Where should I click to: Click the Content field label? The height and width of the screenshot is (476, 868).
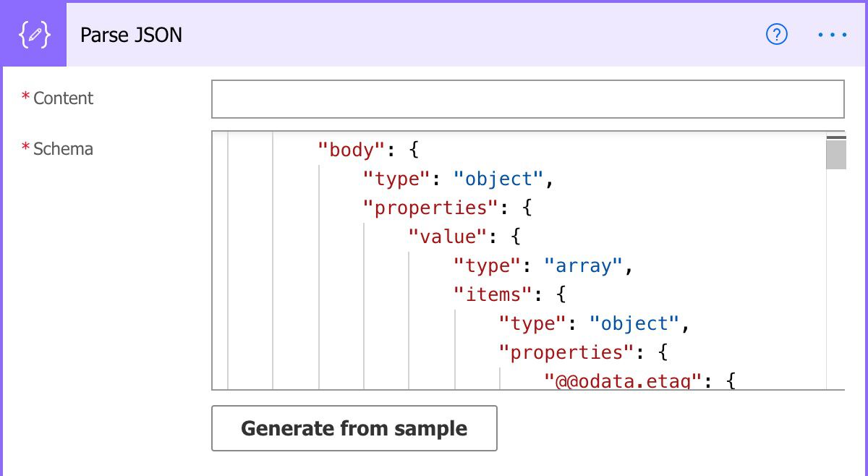click(x=63, y=98)
